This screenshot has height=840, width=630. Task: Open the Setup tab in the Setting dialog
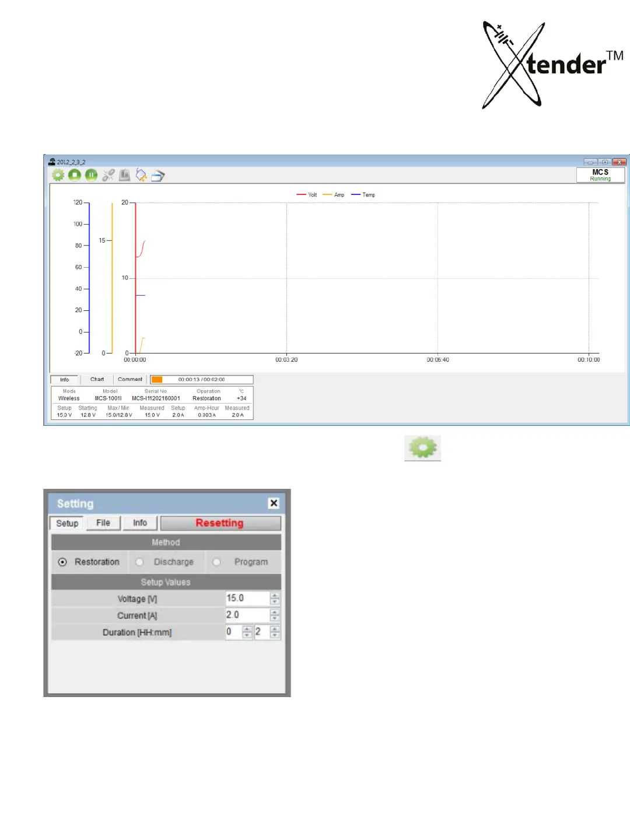coord(67,523)
